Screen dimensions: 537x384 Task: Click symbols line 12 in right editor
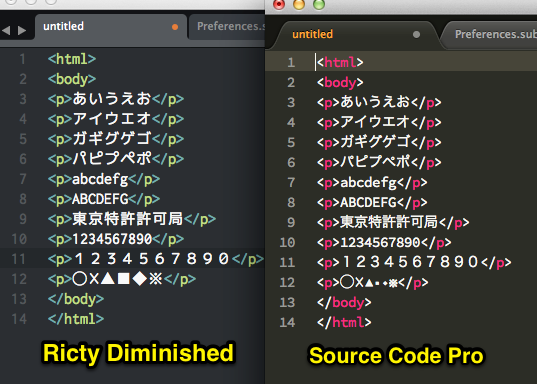tap(372, 283)
